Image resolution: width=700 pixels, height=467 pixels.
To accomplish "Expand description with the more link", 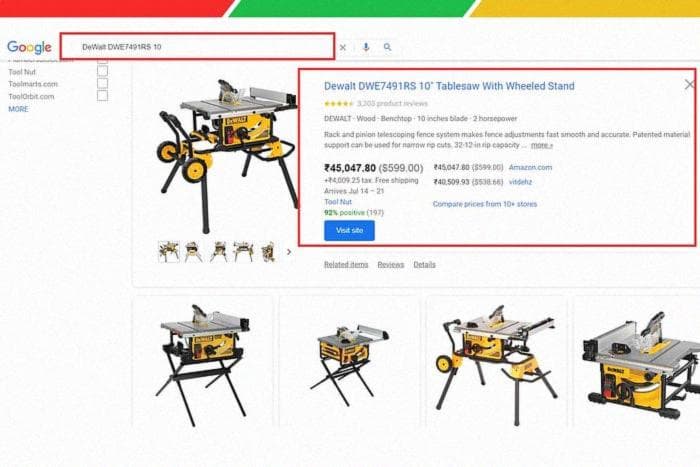I will (x=542, y=145).
